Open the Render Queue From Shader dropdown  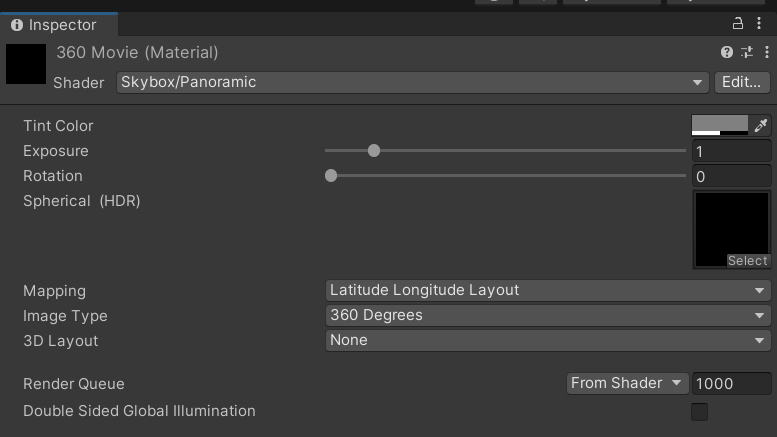click(626, 384)
